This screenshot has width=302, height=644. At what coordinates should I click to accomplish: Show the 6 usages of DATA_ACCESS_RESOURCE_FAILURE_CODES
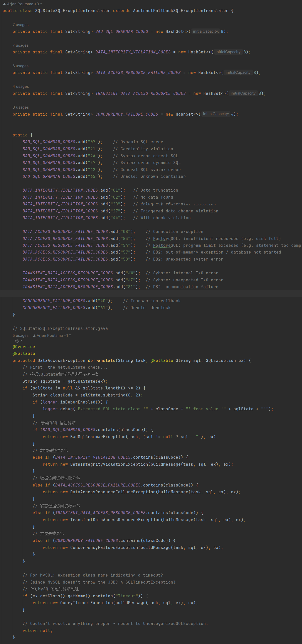pos(21,66)
